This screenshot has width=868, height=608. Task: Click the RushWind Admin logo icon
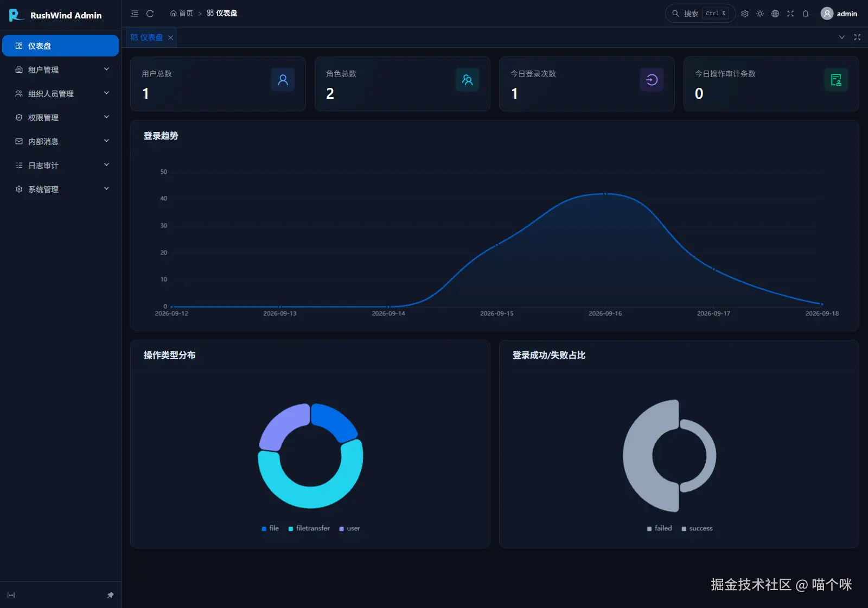pyautogui.click(x=16, y=15)
